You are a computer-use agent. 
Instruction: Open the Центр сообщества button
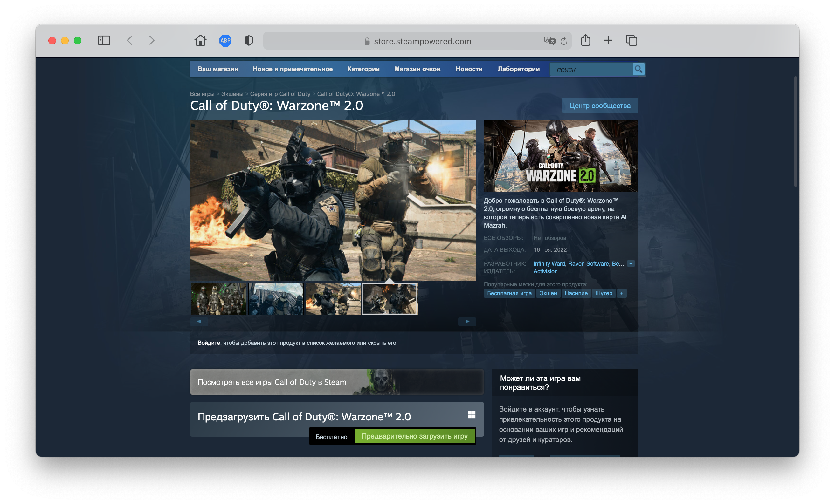[600, 106]
